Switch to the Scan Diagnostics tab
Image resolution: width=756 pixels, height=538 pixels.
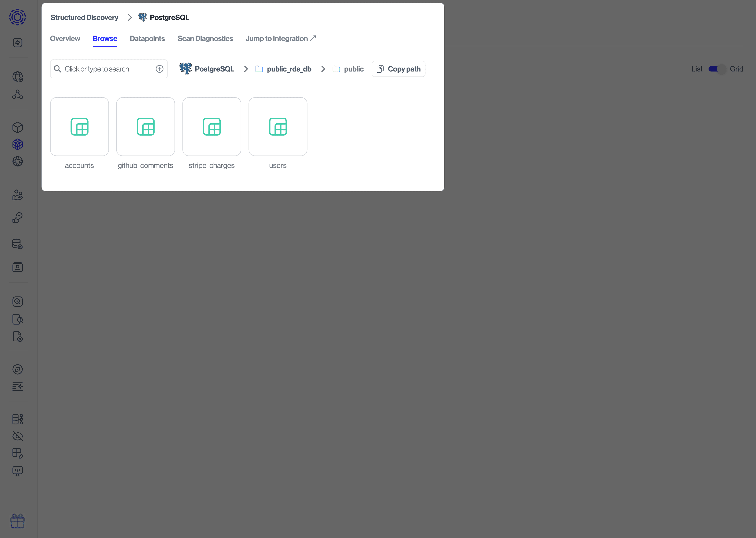[205, 38]
